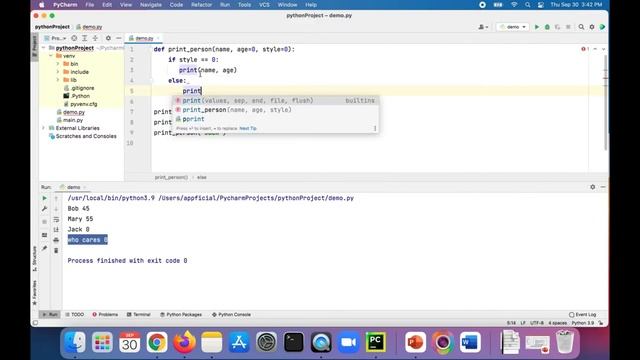The image size is (640, 360).
Task: Open Firefox from the Dock
Action: [x=184, y=342]
